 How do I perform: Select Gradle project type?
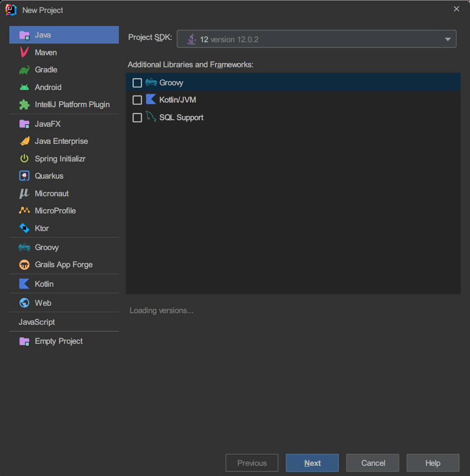tap(64, 70)
